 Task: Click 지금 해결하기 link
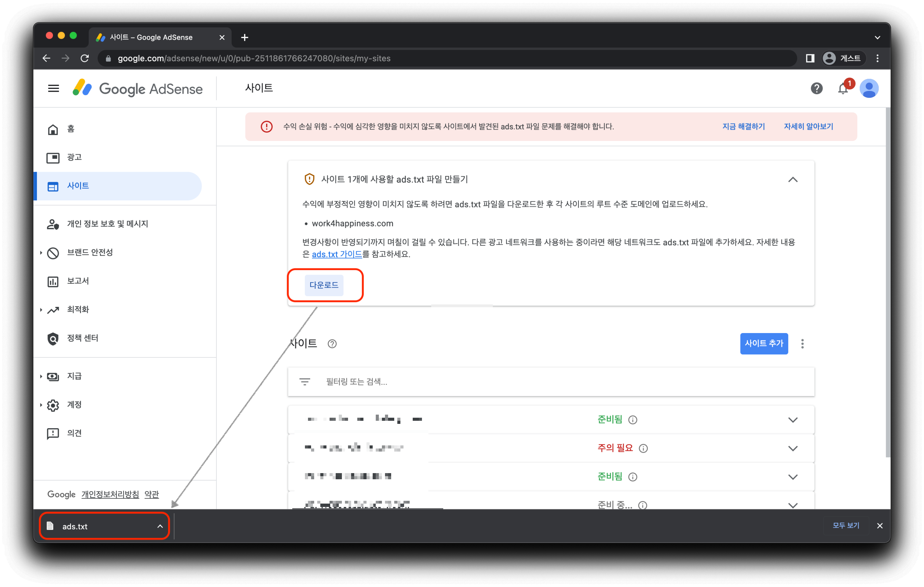(743, 127)
